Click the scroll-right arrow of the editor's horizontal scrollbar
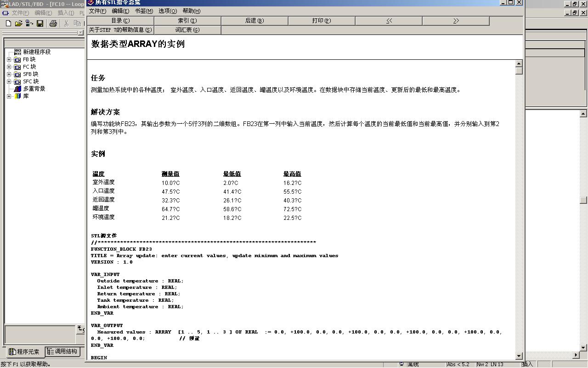This screenshot has width=588, height=368. coord(576,355)
